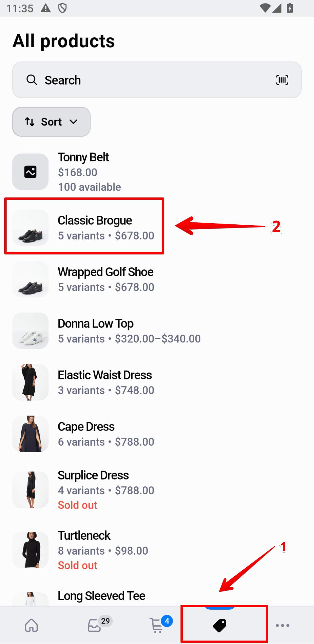Viewport: 314px width, 644px height.
Task: Open the Long Sleeved Tee item
Action: pyautogui.click(x=101, y=596)
